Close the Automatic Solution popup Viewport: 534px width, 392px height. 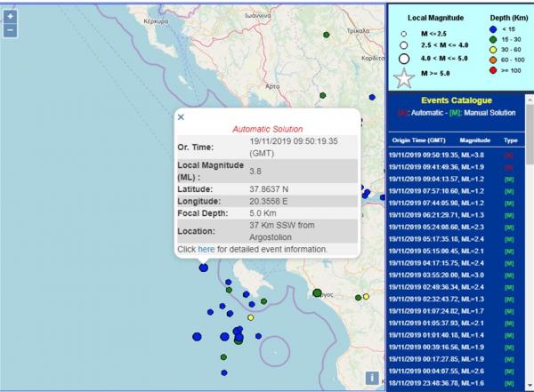pyautogui.click(x=181, y=116)
